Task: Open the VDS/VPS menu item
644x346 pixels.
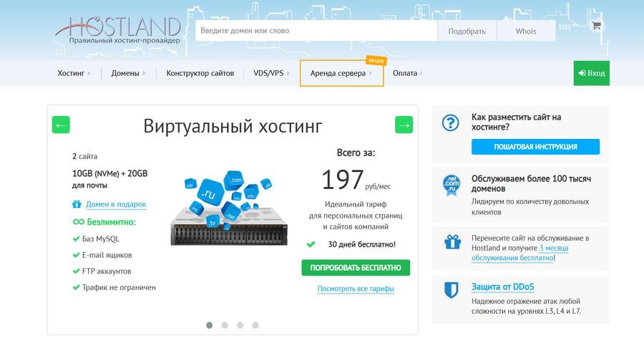Action: click(268, 73)
